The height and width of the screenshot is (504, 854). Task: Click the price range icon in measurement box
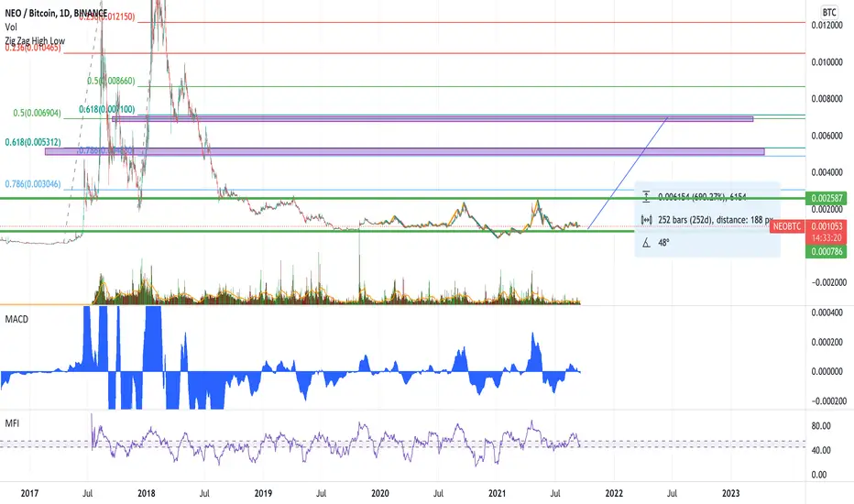pos(646,197)
